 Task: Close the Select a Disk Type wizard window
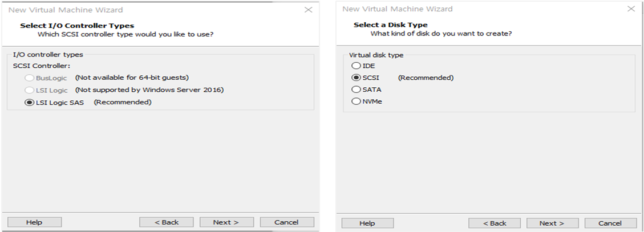coord(631,9)
